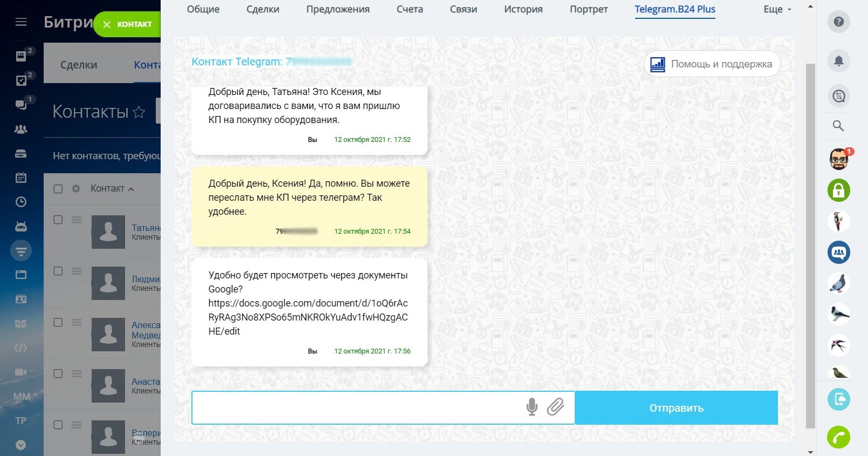
Task: Click the Отправить send button
Action: point(677,408)
